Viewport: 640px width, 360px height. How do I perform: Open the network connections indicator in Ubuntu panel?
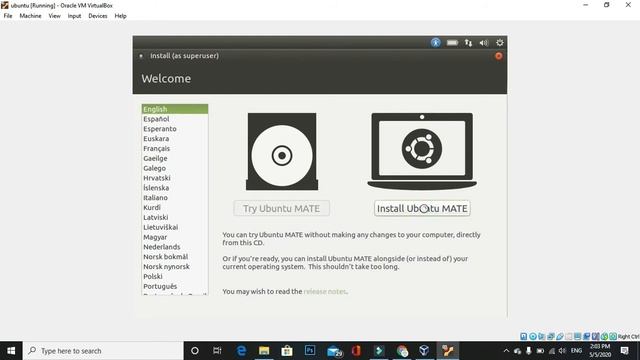(x=468, y=42)
